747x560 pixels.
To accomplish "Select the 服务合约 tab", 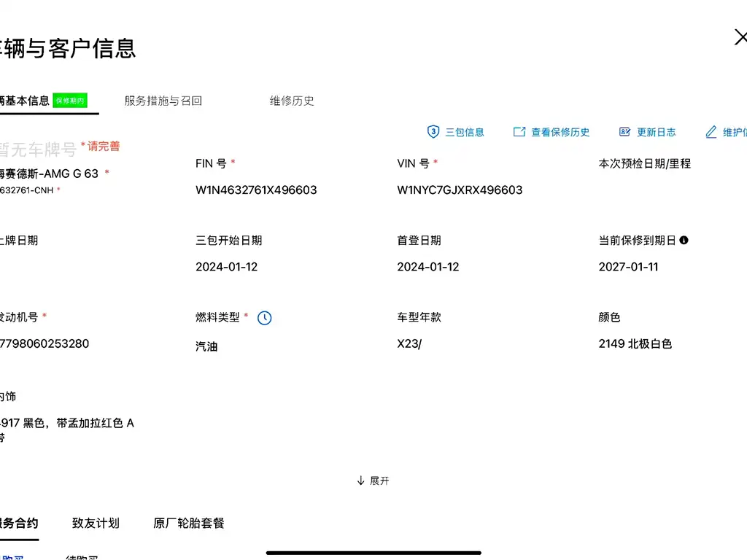I will [x=19, y=523].
